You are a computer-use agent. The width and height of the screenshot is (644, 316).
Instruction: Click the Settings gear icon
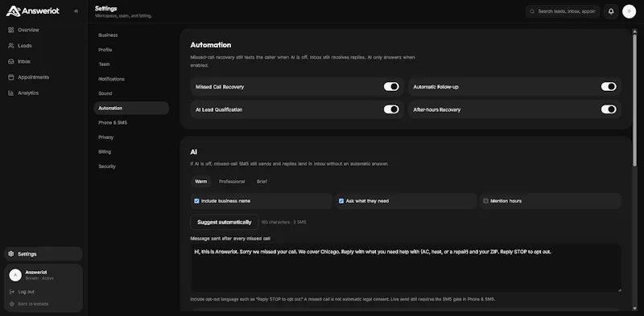[x=11, y=254]
